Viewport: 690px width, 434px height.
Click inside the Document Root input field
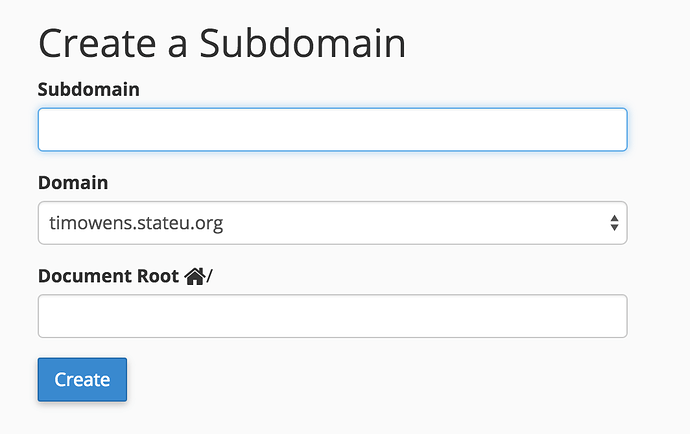tap(333, 316)
